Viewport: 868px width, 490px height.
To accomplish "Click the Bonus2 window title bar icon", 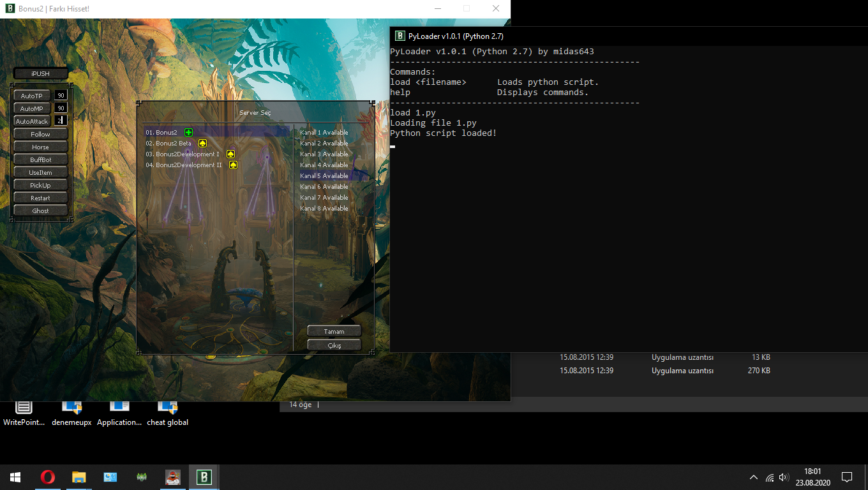I will pyautogui.click(x=10, y=9).
